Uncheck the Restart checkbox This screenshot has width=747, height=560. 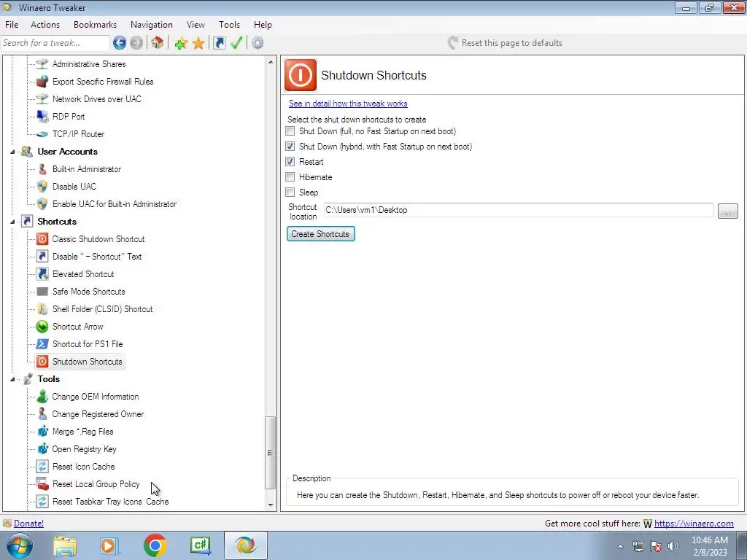[290, 161]
